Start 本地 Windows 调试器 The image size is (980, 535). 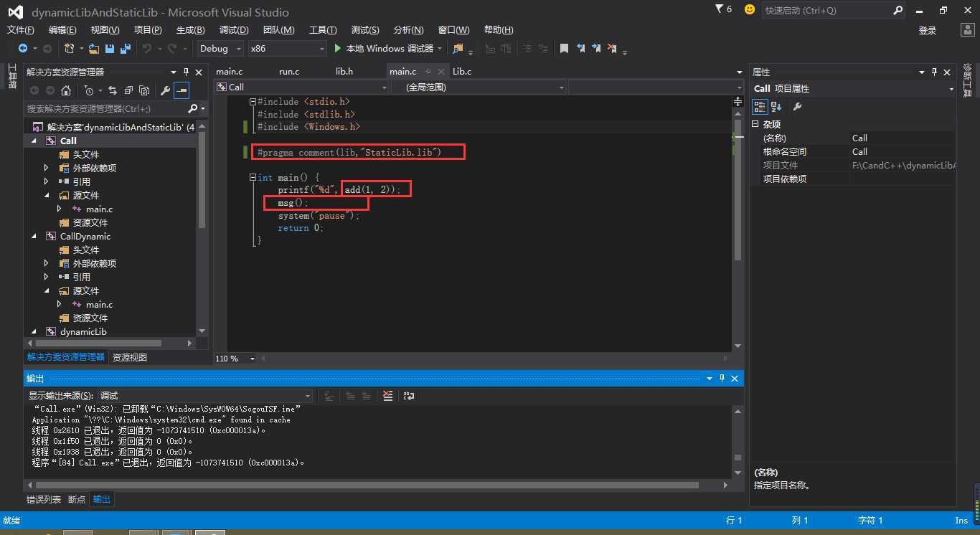point(384,48)
